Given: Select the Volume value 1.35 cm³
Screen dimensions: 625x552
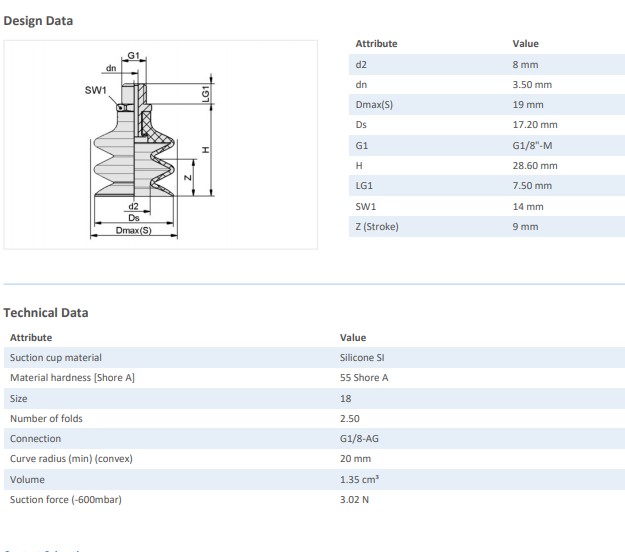Looking at the screenshot, I should coord(359,479).
